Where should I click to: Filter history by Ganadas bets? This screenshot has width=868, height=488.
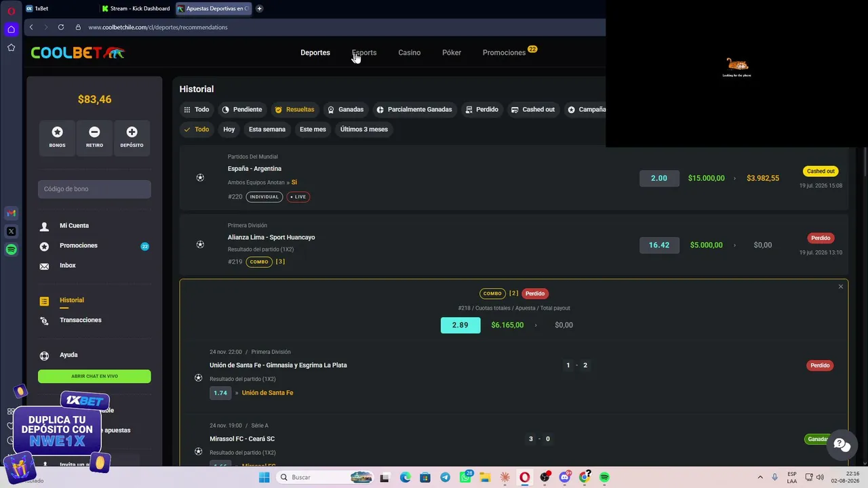coord(345,109)
